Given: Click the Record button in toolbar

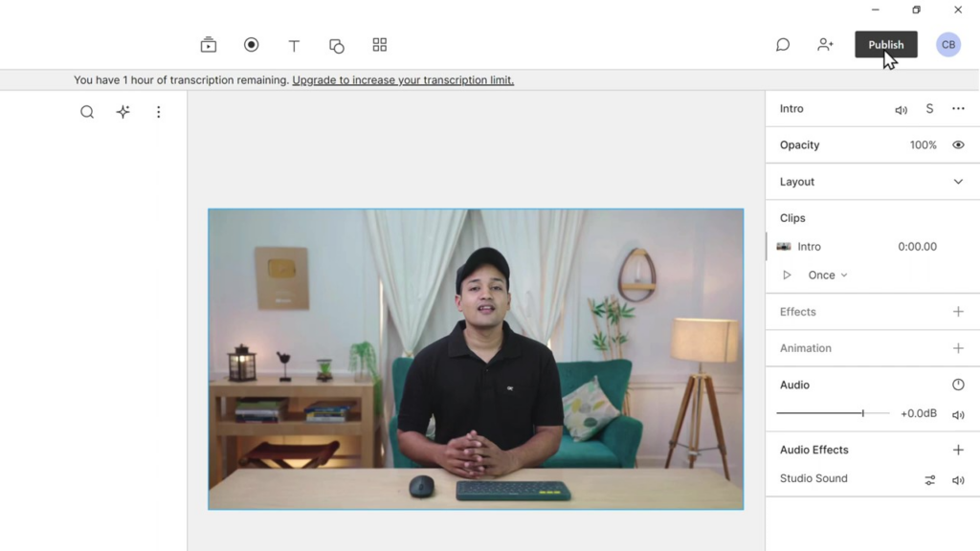Looking at the screenshot, I should coord(252,44).
